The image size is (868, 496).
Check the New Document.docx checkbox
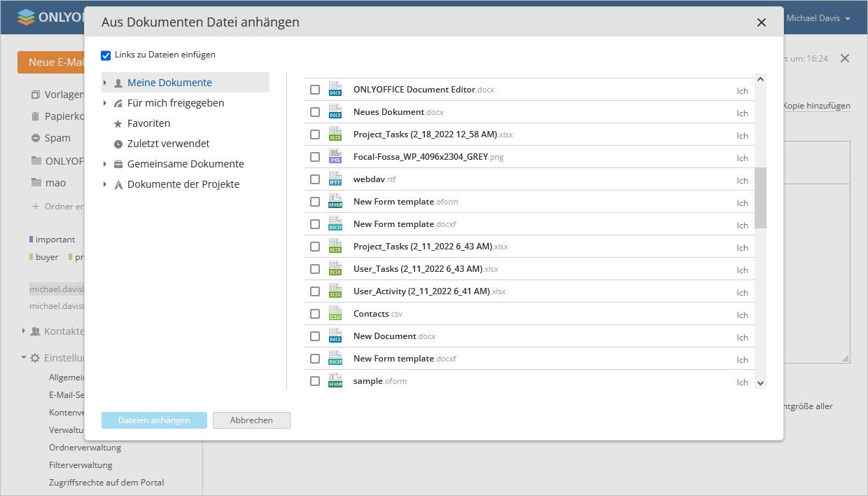[x=315, y=336]
